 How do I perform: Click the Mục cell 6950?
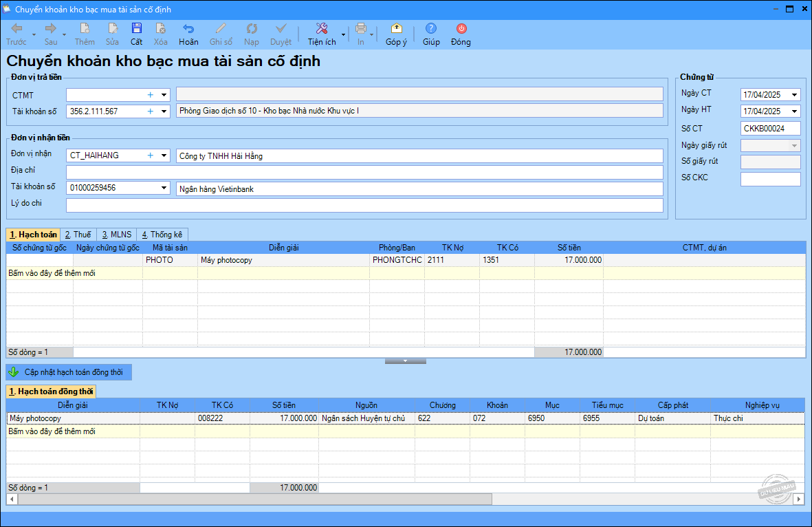coord(553,418)
